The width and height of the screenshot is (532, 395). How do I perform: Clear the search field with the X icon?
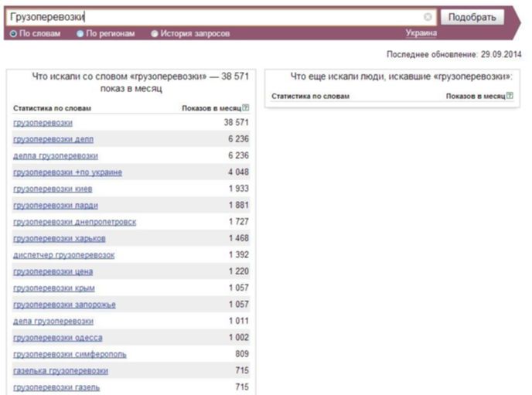click(428, 16)
